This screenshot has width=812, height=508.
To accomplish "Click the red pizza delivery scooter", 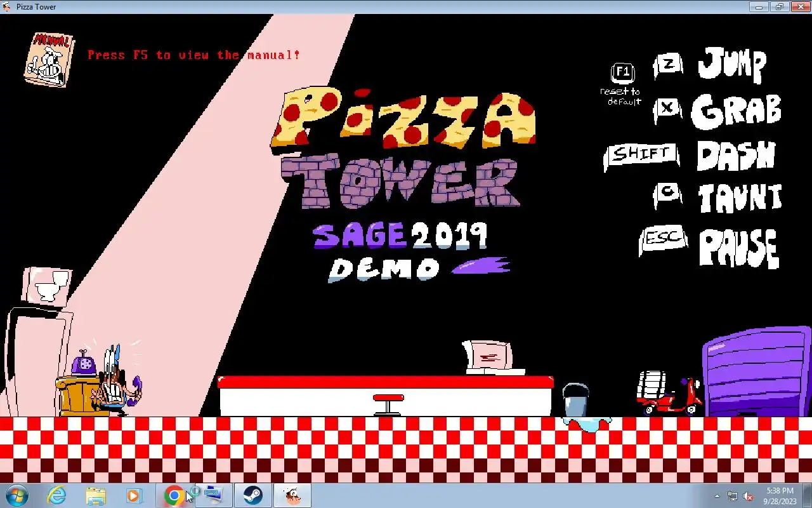I will [669, 393].
